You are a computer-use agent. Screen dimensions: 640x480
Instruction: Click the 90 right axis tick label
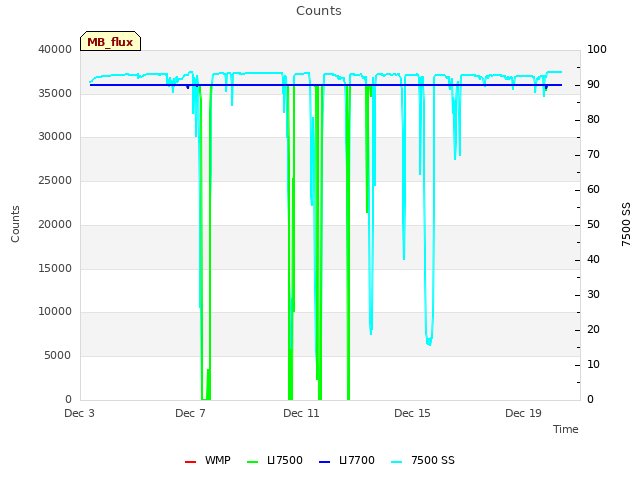click(593, 84)
